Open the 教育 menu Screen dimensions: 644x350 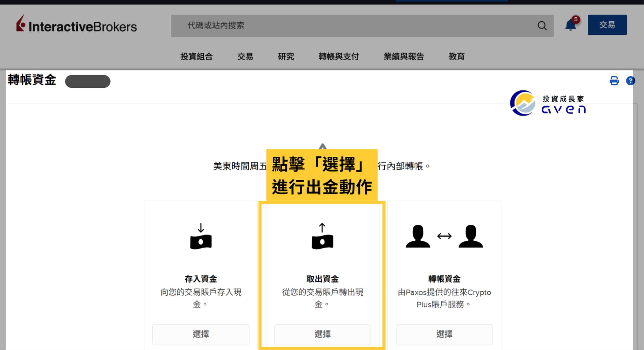(x=456, y=56)
